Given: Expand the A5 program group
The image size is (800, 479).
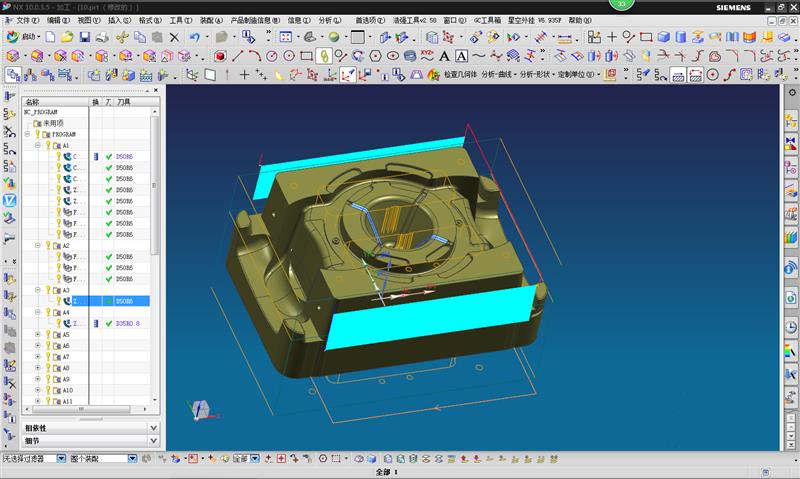Looking at the screenshot, I should point(38,335).
